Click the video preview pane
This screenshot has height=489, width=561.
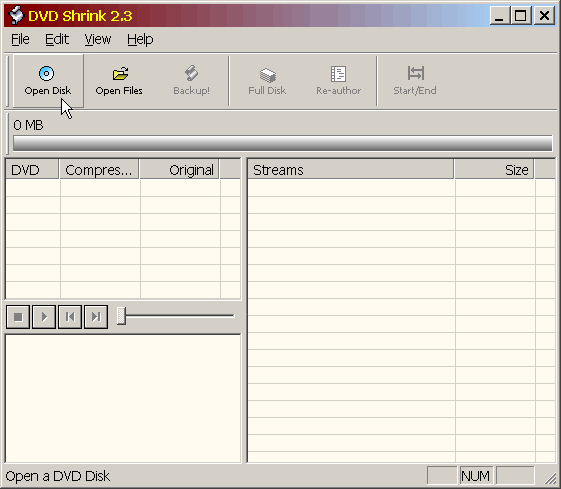click(x=123, y=398)
